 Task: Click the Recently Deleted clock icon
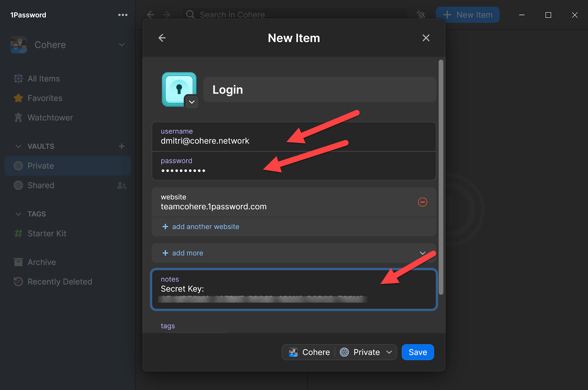click(x=18, y=282)
